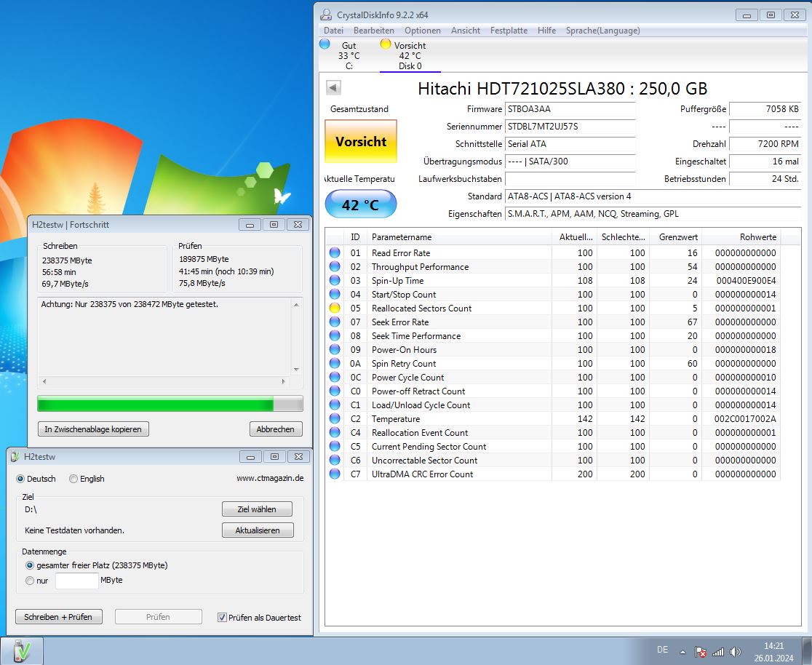Image resolution: width=812 pixels, height=665 pixels.
Task: Click the 'Ziel wählen' button
Action: (257, 509)
